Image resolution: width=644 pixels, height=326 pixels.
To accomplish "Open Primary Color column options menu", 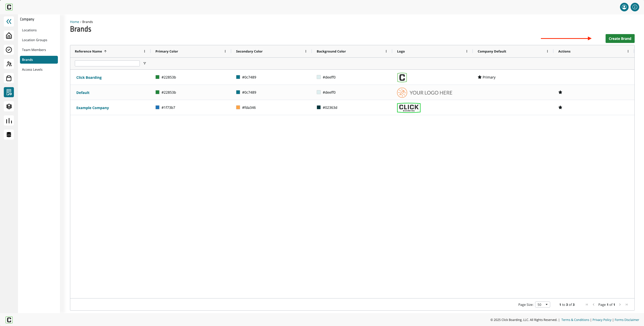I will (225, 51).
